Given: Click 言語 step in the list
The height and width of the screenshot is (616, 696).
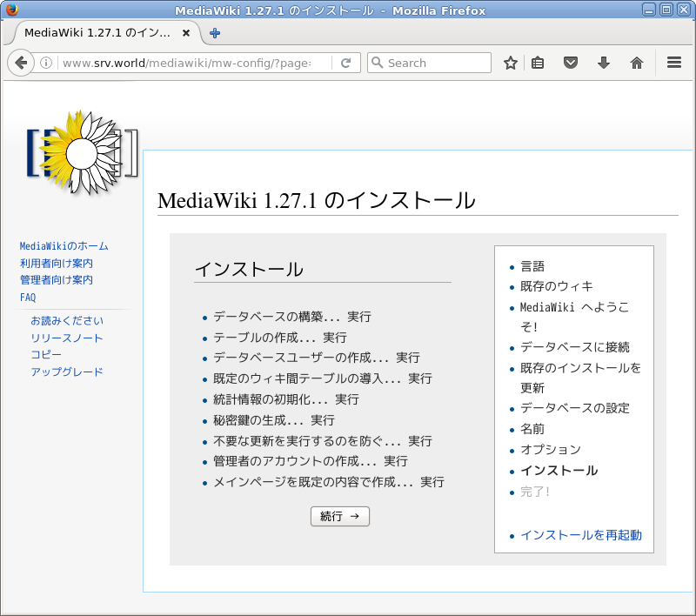Looking at the screenshot, I should tap(532, 266).
